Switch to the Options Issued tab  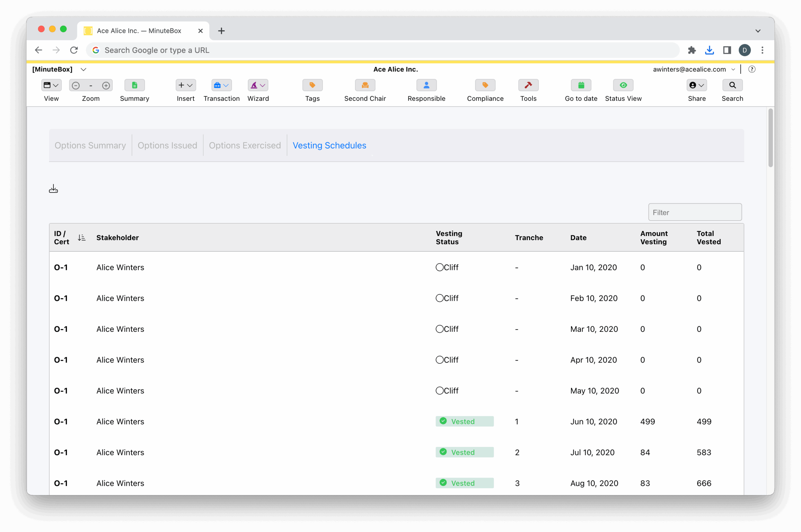coord(167,145)
